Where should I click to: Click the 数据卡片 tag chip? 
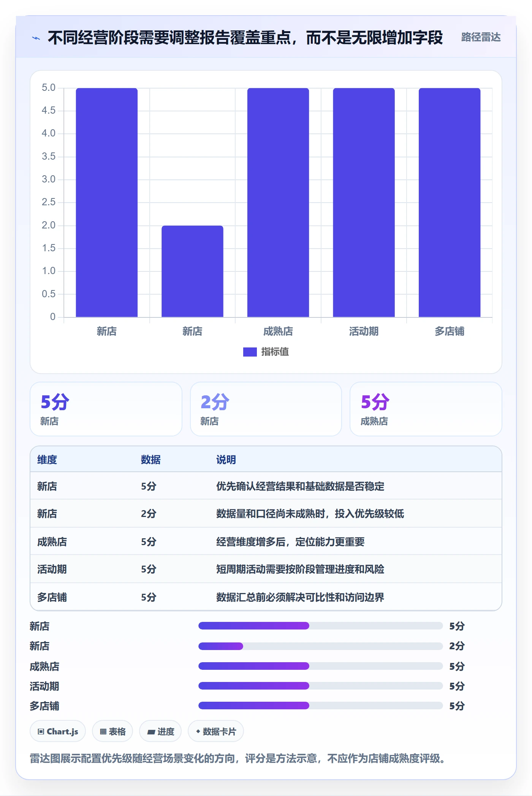click(x=216, y=731)
